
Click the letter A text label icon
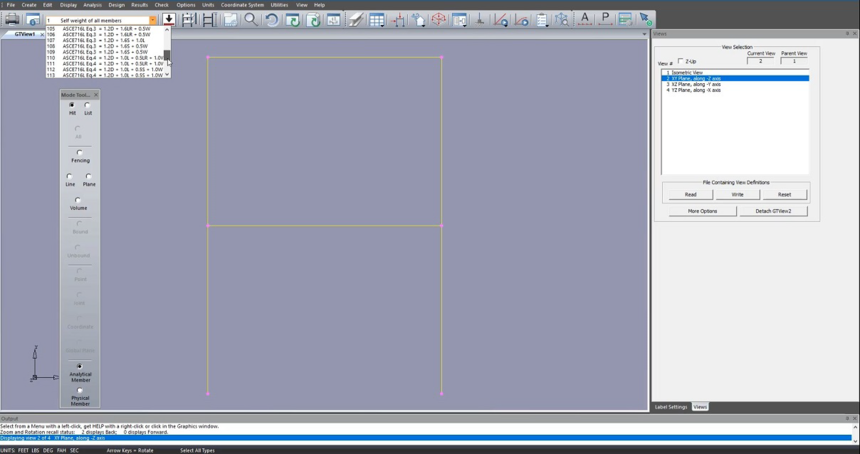[584, 20]
